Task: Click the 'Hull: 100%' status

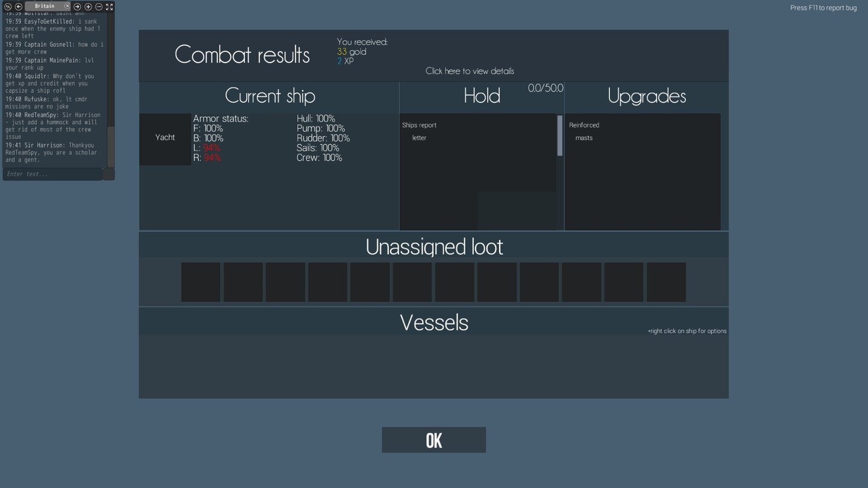Action: click(x=316, y=119)
